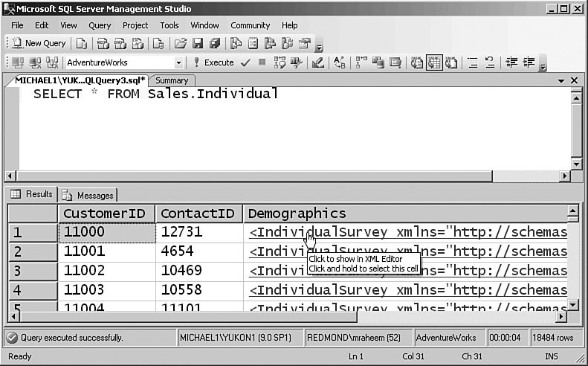Close the active query document tab

(574, 80)
